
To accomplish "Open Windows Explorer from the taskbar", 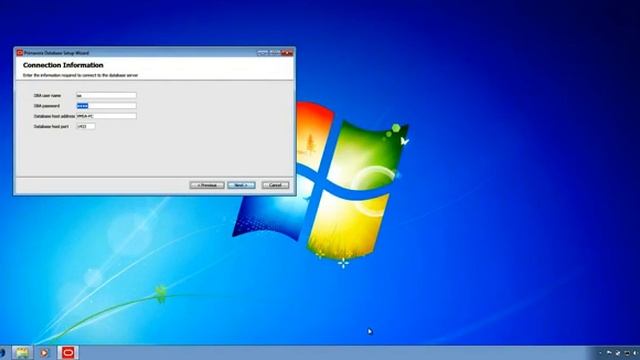I will [22, 353].
